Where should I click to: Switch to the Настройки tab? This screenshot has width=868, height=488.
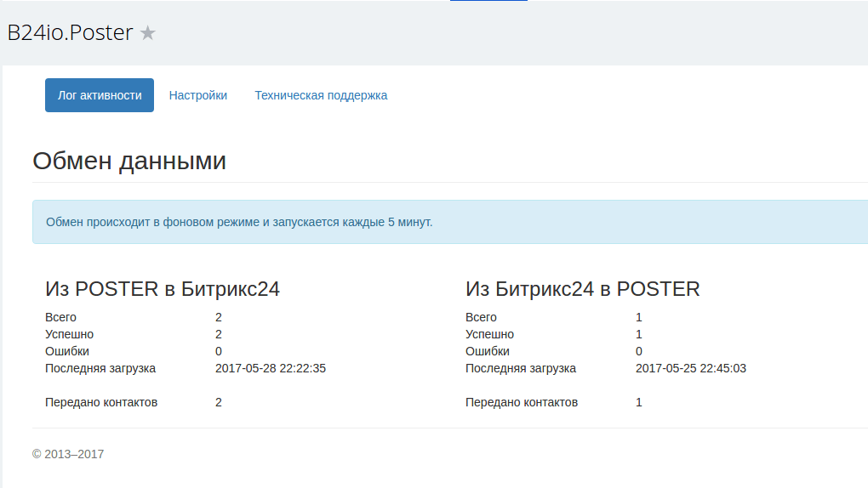pyautogui.click(x=198, y=95)
